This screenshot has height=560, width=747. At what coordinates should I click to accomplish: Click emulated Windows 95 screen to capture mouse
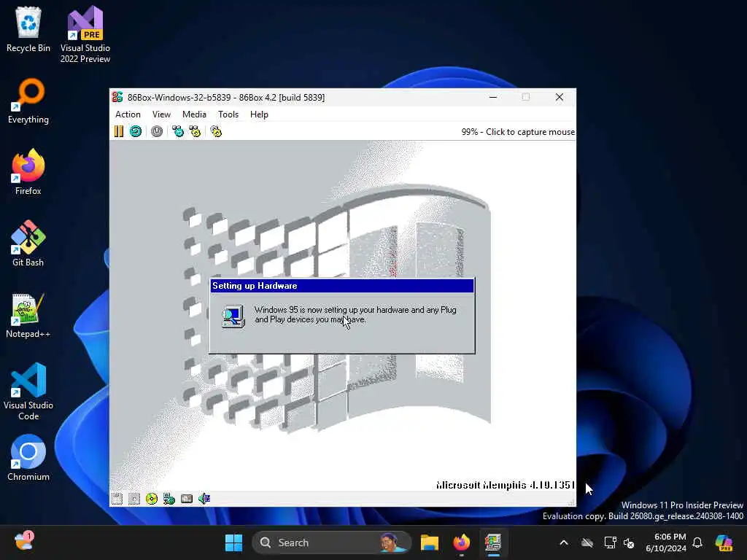point(342,315)
